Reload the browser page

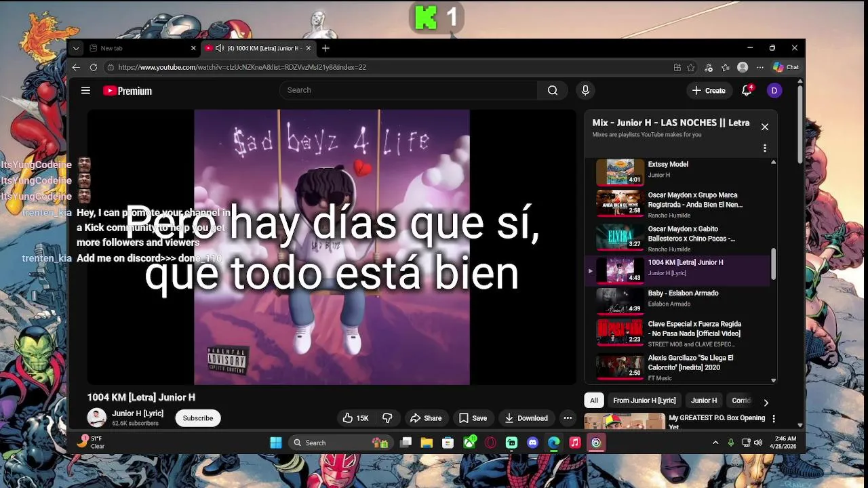pos(94,67)
